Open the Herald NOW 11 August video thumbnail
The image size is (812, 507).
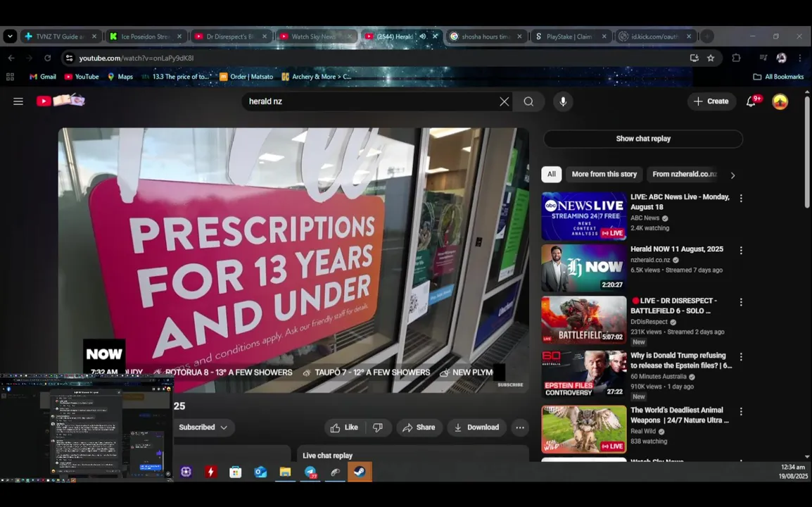(x=583, y=268)
